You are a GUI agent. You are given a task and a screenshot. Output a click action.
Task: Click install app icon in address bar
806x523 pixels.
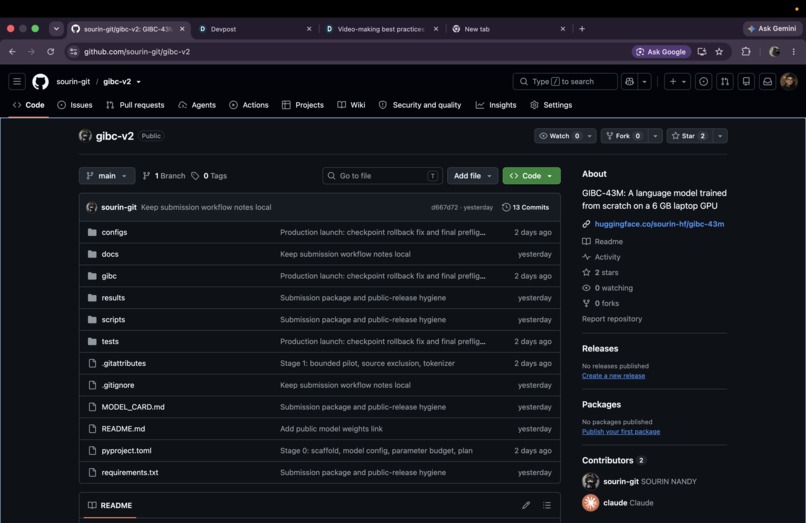702,51
